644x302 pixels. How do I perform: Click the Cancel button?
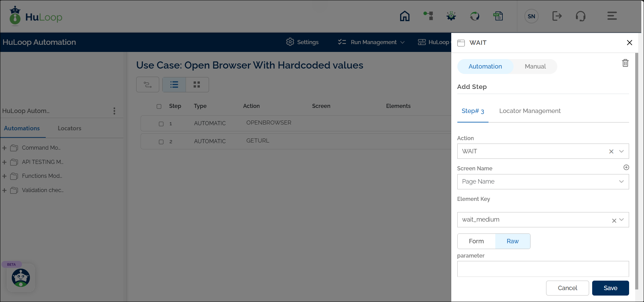click(x=567, y=288)
